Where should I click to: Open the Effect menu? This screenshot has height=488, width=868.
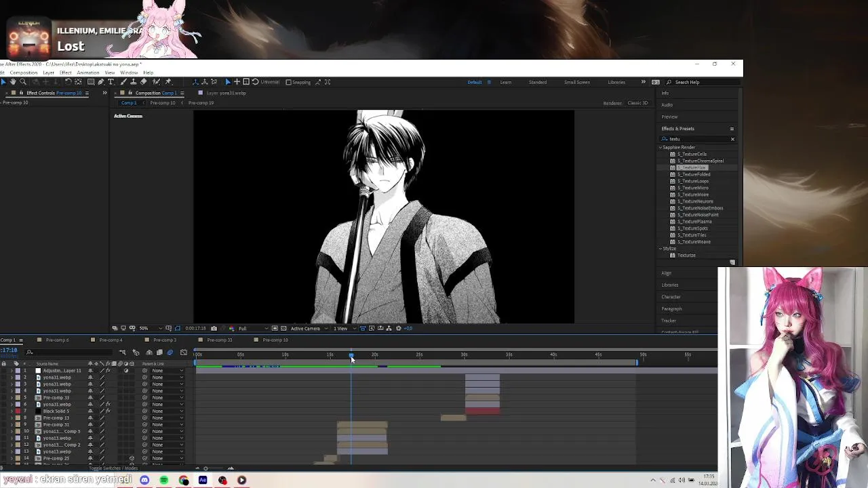coord(66,73)
